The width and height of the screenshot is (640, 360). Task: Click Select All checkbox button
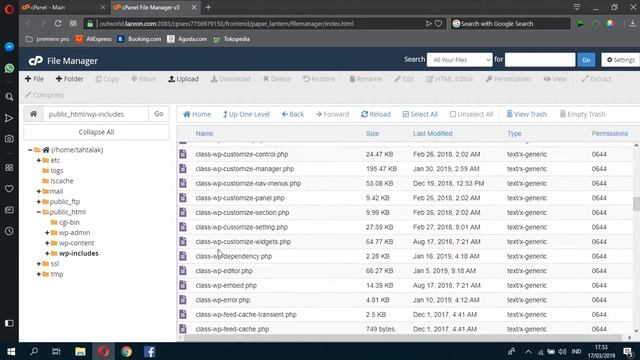(x=420, y=114)
